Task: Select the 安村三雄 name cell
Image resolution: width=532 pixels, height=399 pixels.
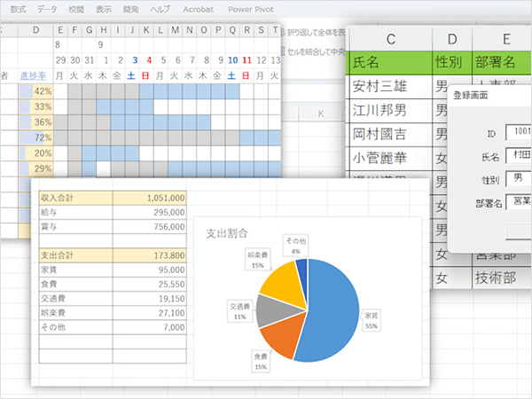Action: pos(390,87)
